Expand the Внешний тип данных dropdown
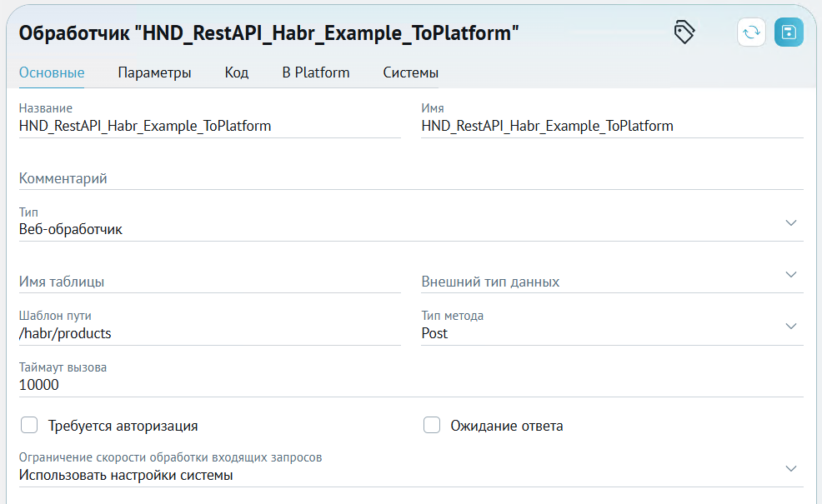The height and width of the screenshot is (504, 822). [791, 275]
